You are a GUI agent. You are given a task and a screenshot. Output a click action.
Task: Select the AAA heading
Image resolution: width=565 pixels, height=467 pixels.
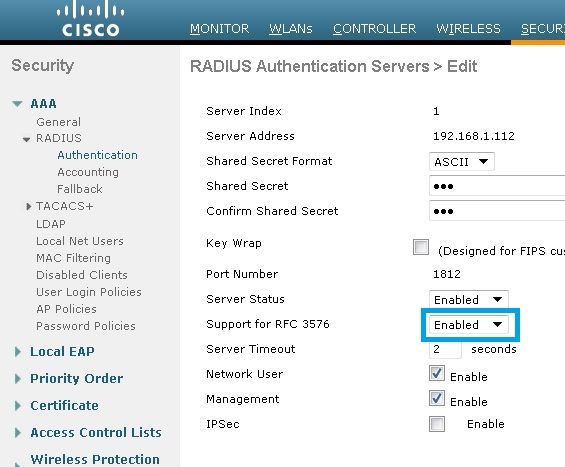point(44,104)
